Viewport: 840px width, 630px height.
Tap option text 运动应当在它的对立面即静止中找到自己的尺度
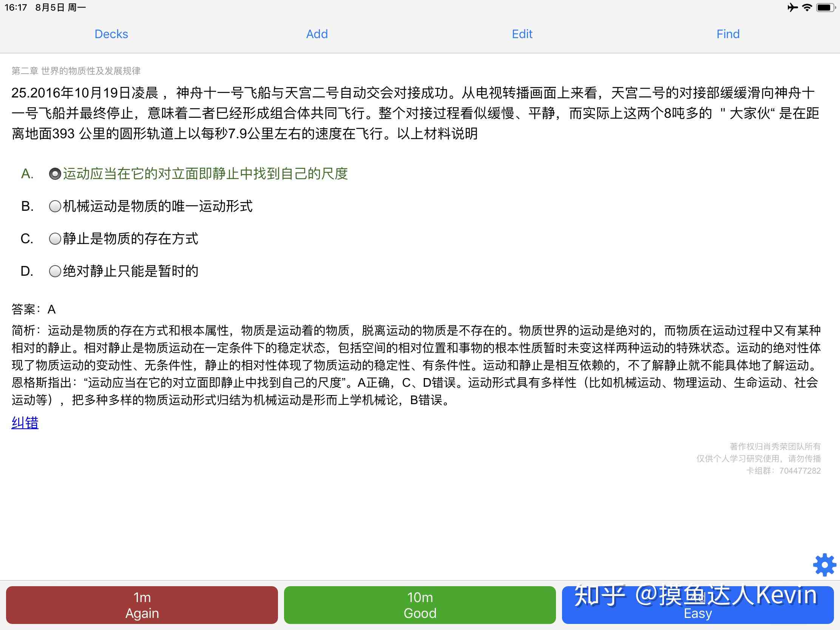(205, 174)
